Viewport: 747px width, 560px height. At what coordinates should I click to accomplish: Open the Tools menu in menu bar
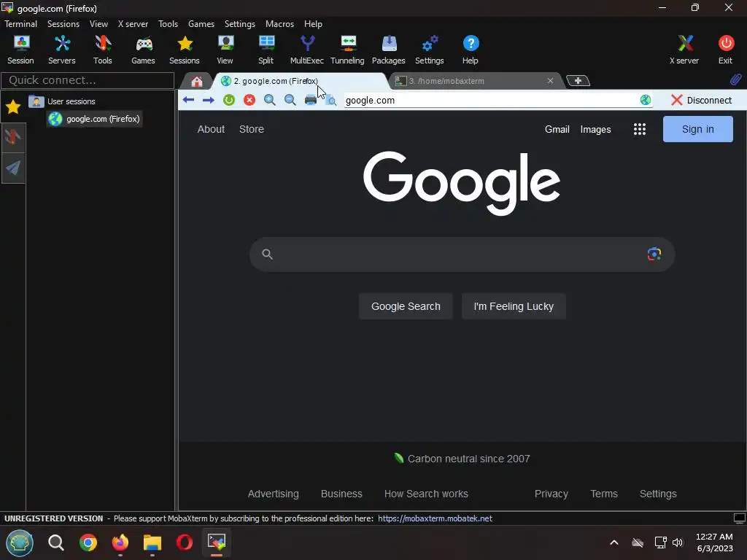click(x=169, y=24)
